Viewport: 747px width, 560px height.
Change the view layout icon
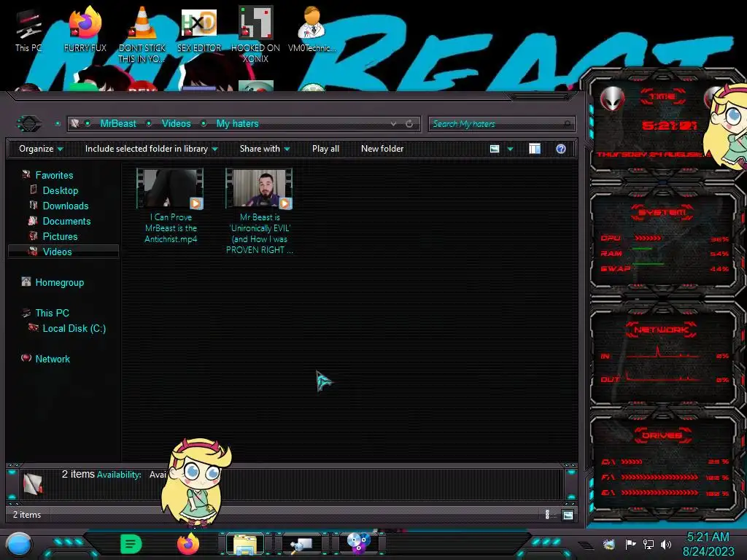495,149
